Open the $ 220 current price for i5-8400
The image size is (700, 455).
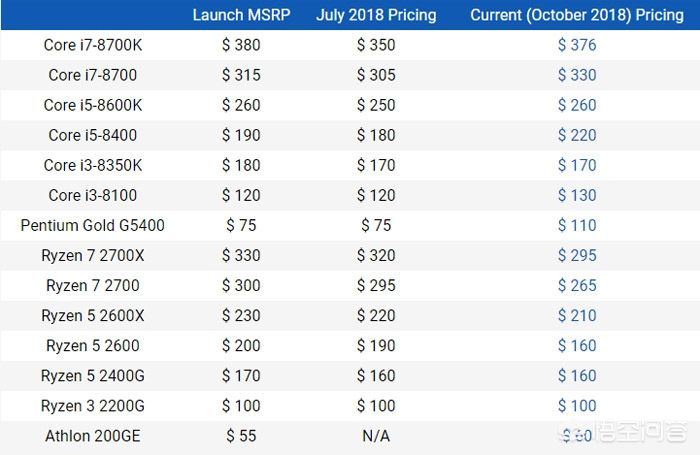[577, 135]
